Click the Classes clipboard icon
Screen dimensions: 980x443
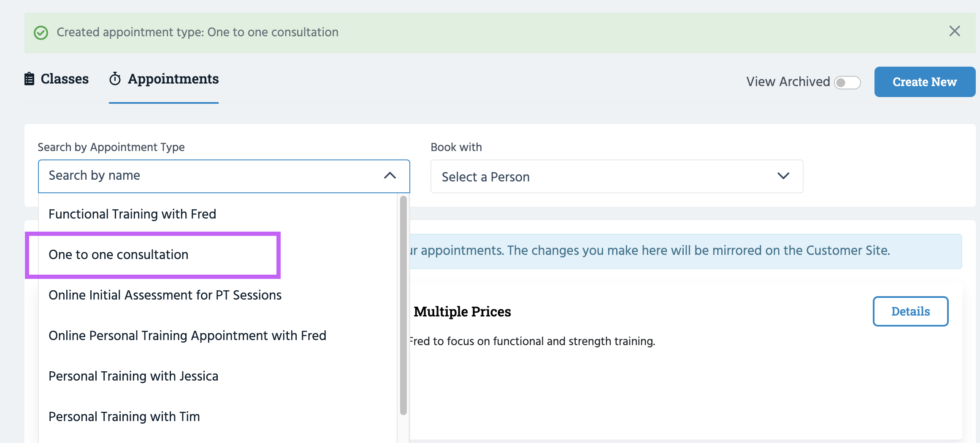tap(29, 79)
